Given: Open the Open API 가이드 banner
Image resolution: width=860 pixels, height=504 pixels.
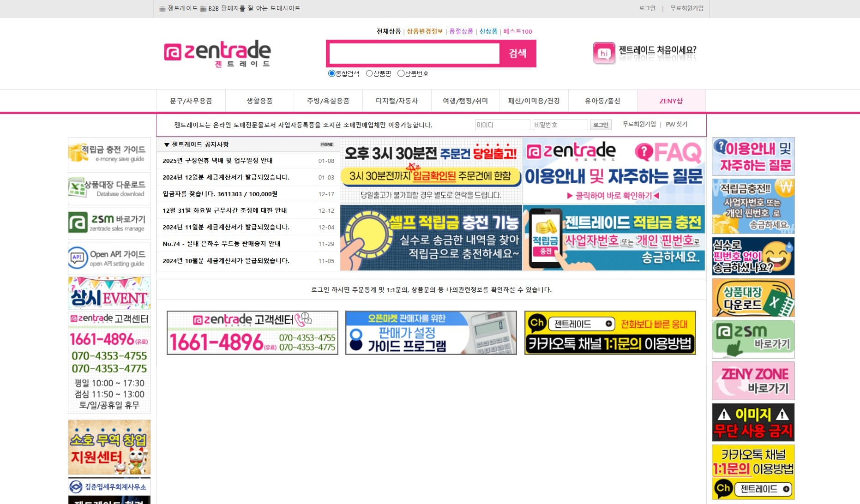Looking at the screenshot, I should coord(109,258).
